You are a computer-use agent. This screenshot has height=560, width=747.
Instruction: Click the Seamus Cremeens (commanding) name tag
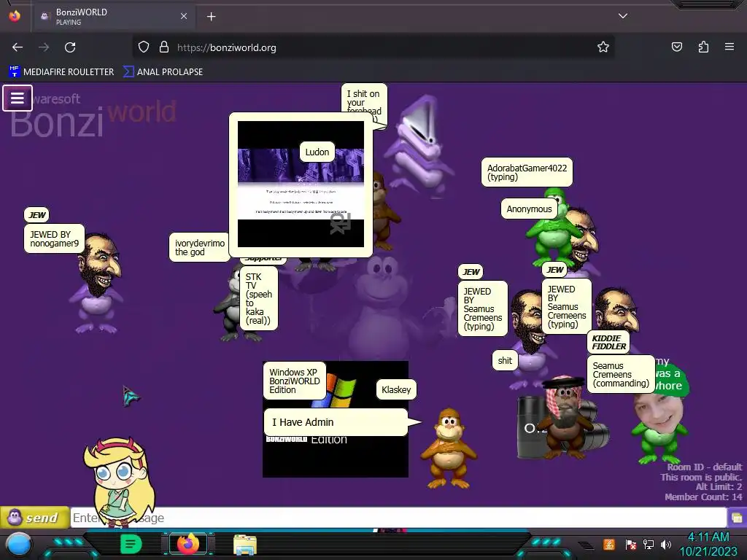pyautogui.click(x=621, y=374)
